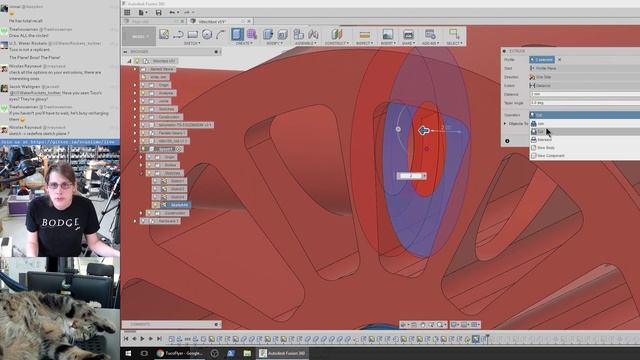Click the Distance input field
640x360 pixels.
584,94
